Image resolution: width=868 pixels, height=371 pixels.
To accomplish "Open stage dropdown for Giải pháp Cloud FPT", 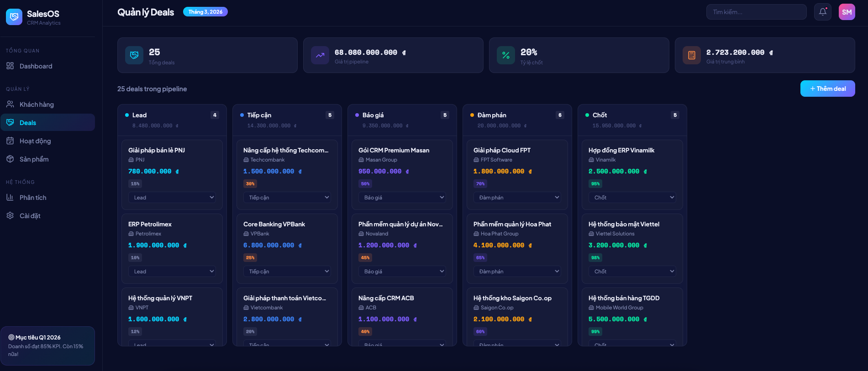I will coord(517,198).
